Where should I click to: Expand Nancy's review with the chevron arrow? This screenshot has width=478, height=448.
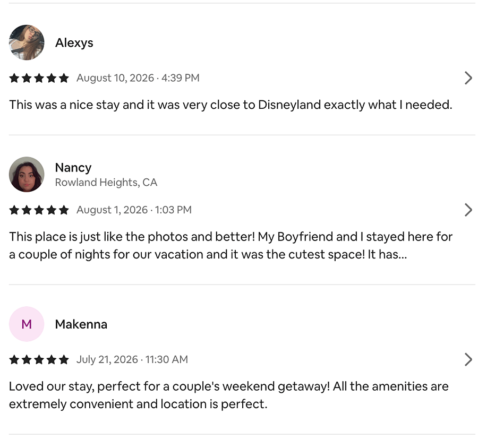[x=468, y=210]
